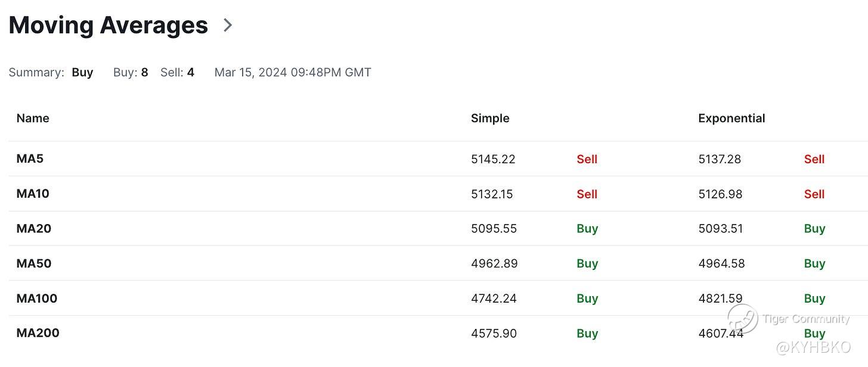Select the Name column header

[33, 118]
